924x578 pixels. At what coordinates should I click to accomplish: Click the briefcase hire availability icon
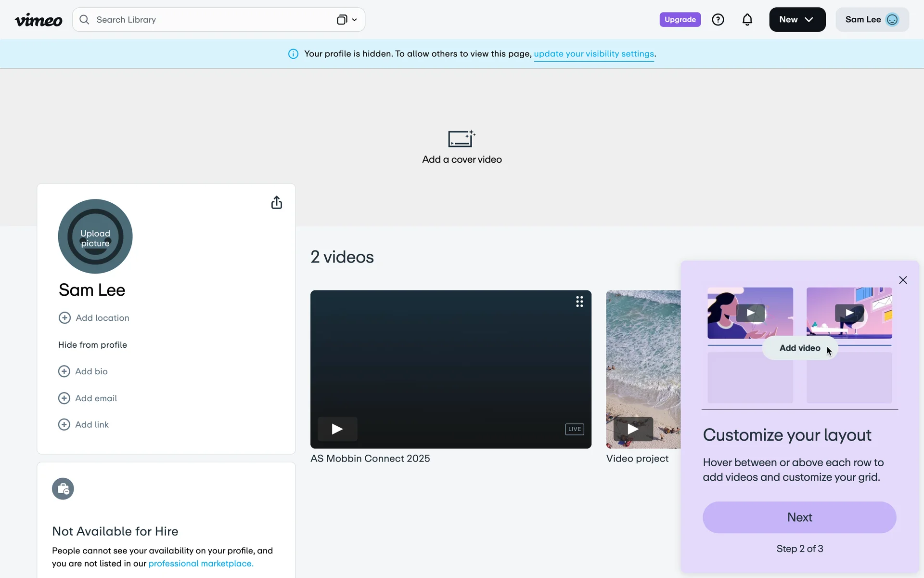tap(63, 489)
